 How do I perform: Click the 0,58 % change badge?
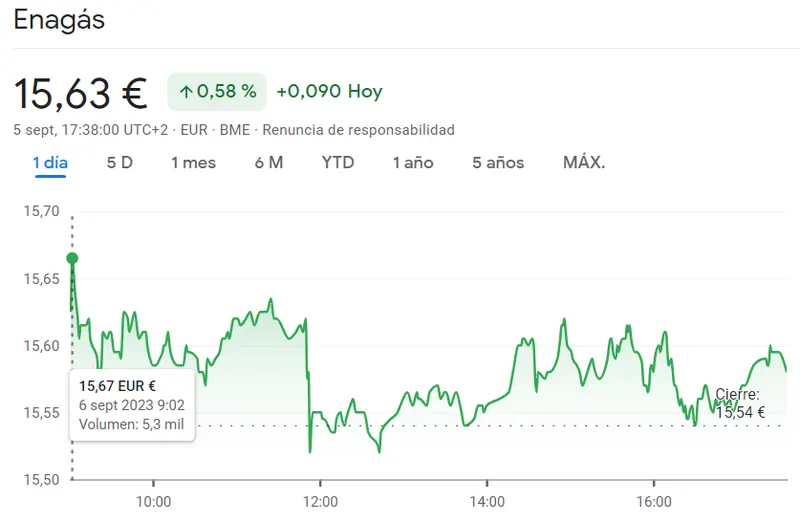tap(217, 92)
